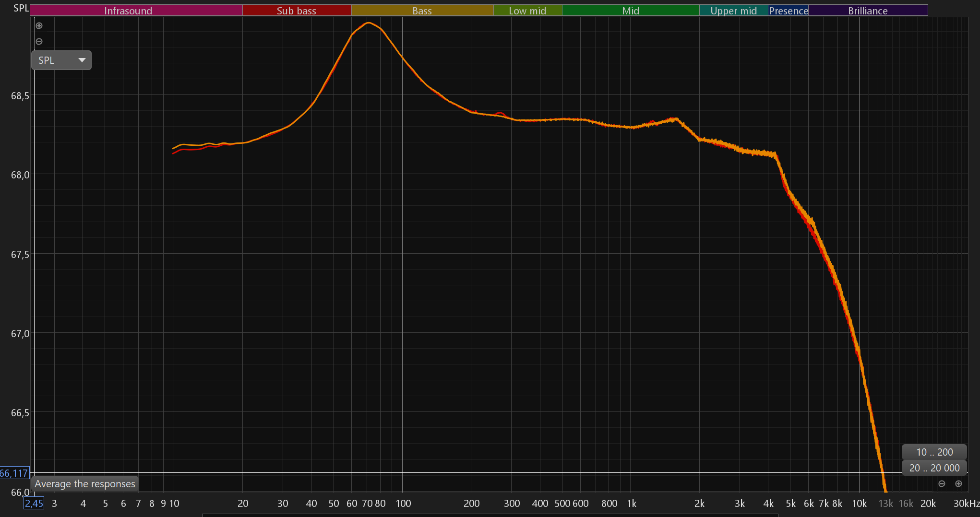This screenshot has height=517, width=980.
Task: Click the 13k frequency axis label
Action: pyautogui.click(x=886, y=504)
